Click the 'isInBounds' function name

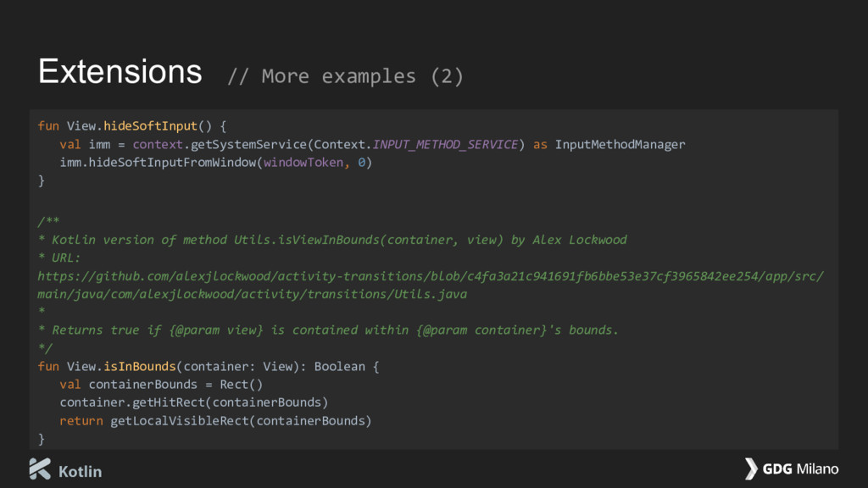[x=140, y=366]
